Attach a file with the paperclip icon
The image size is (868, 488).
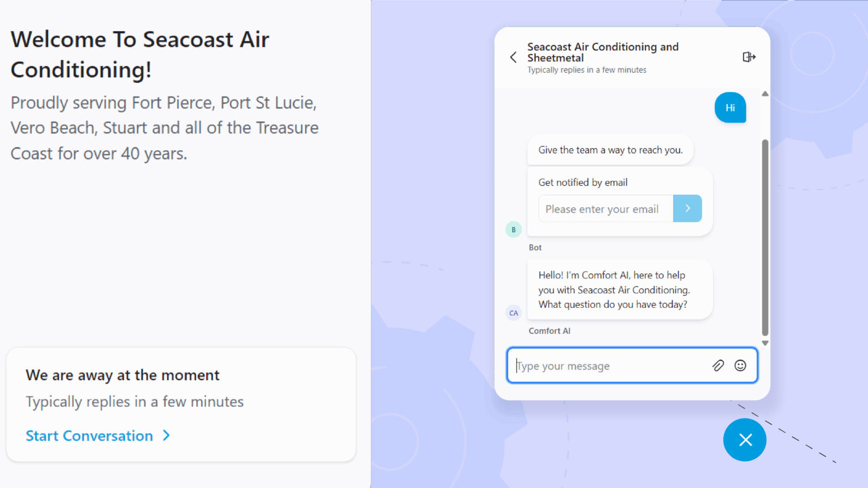tap(718, 365)
